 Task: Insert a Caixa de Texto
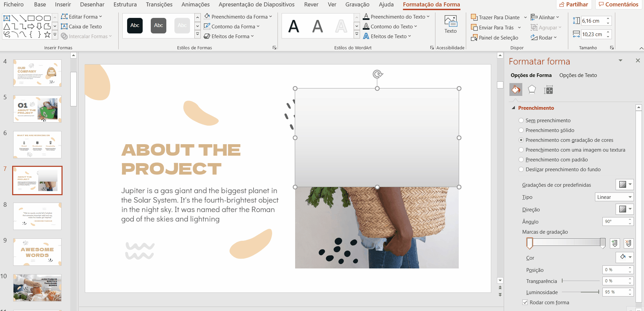click(x=81, y=26)
